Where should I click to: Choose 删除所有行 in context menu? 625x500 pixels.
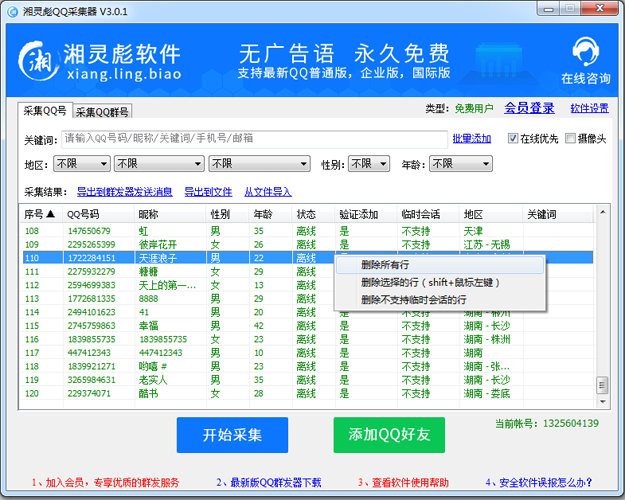[x=440, y=265]
